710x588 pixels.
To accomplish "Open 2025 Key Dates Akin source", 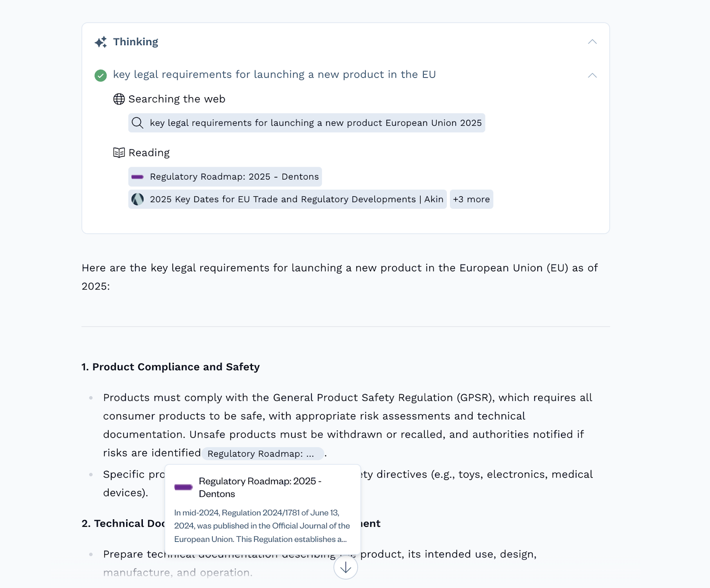I will point(296,200).
